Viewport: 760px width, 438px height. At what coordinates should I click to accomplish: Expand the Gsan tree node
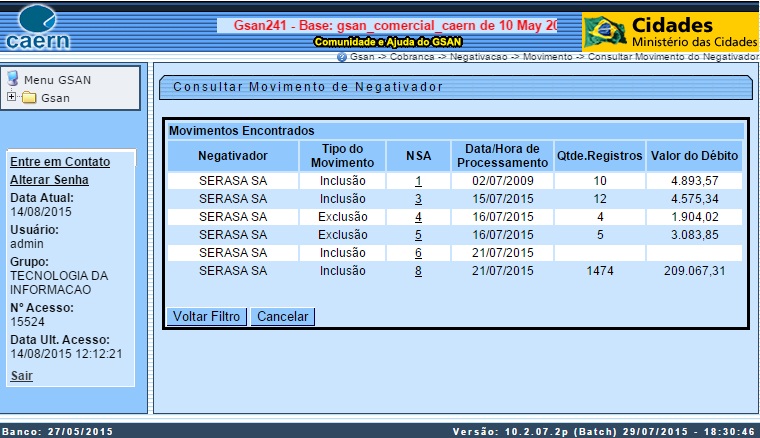(10, 97)
